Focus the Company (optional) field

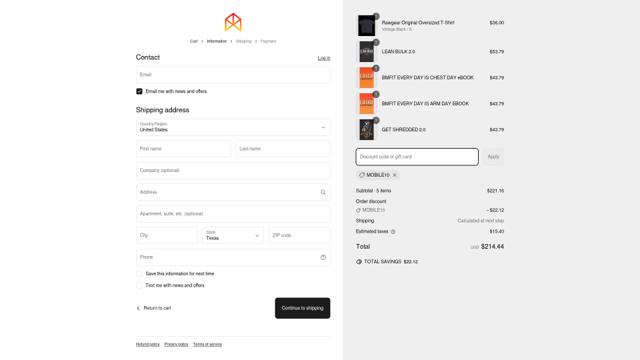click(233, 171)
